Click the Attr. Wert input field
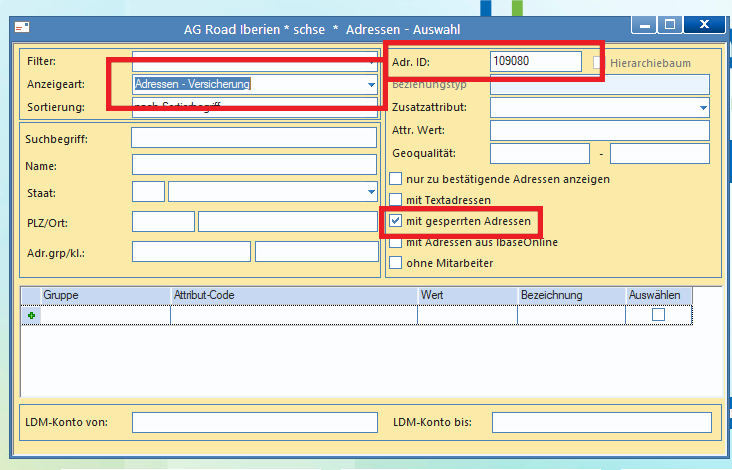732x470 pixels. click(x=600, y=130)
